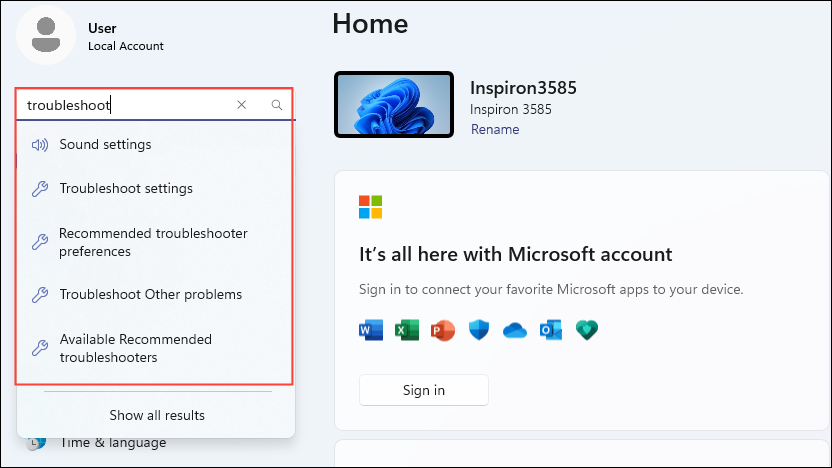Show all search results
The height and width of the screenshot is (468, 832).
coord(157,415)
